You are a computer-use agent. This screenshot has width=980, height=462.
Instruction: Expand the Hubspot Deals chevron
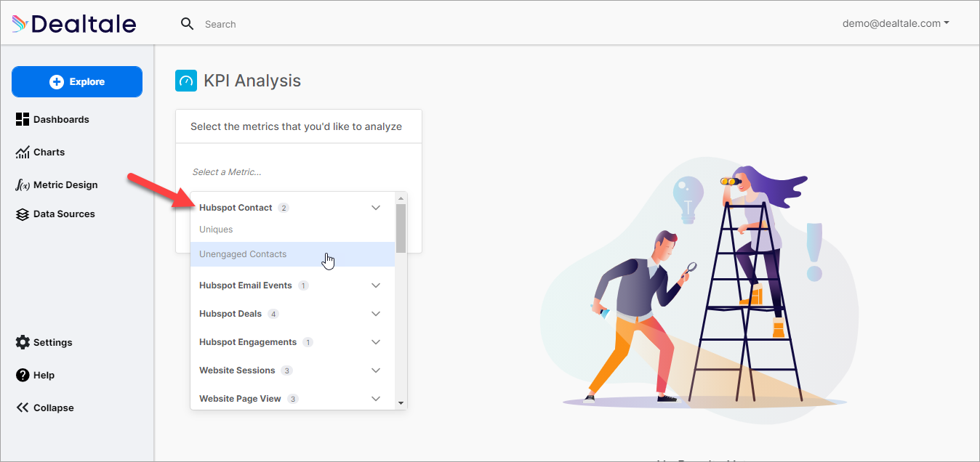[x=376, y=314]
